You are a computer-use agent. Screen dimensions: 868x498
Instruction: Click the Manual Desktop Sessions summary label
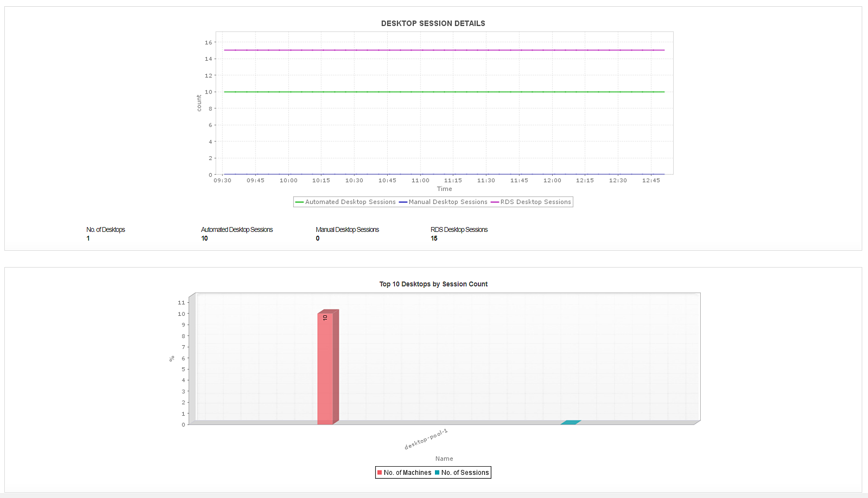347,229
